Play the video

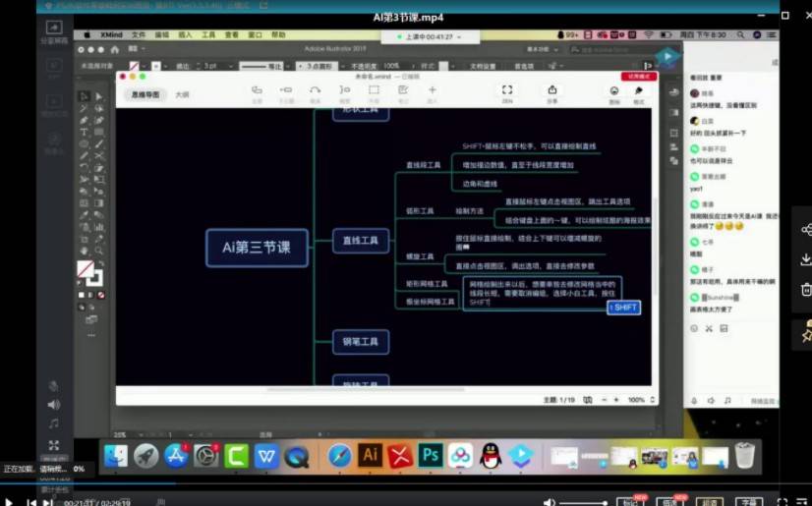tap(8, 502)
